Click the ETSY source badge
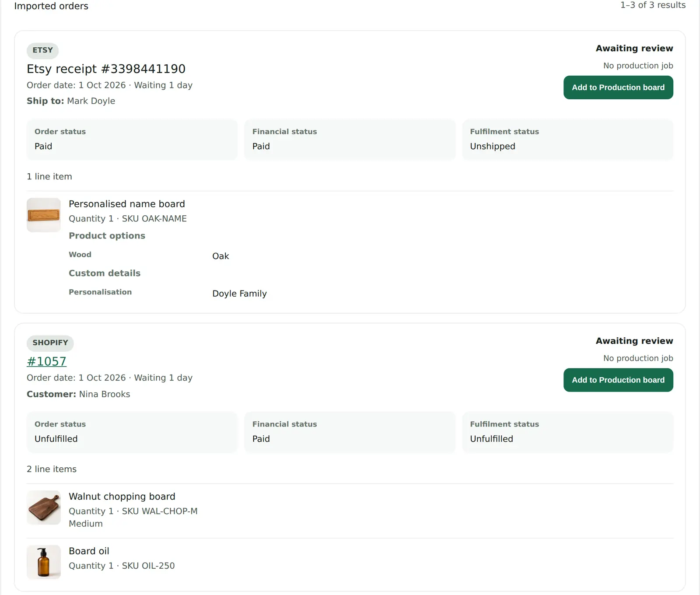 43,50
